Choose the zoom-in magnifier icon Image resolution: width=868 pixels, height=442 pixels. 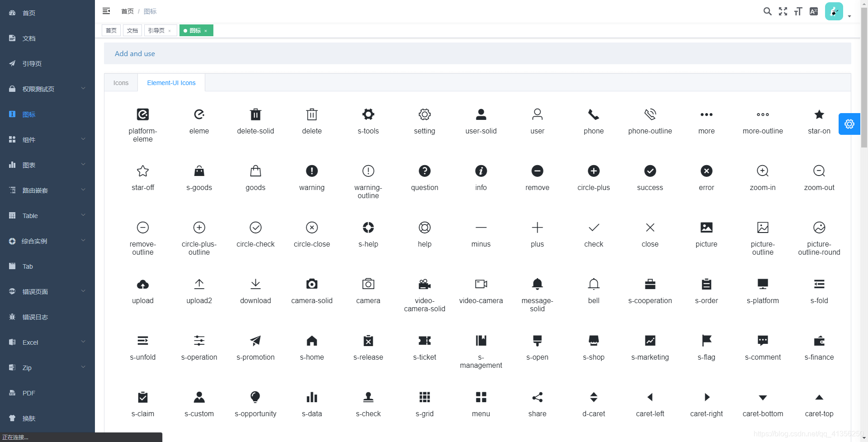763,171
